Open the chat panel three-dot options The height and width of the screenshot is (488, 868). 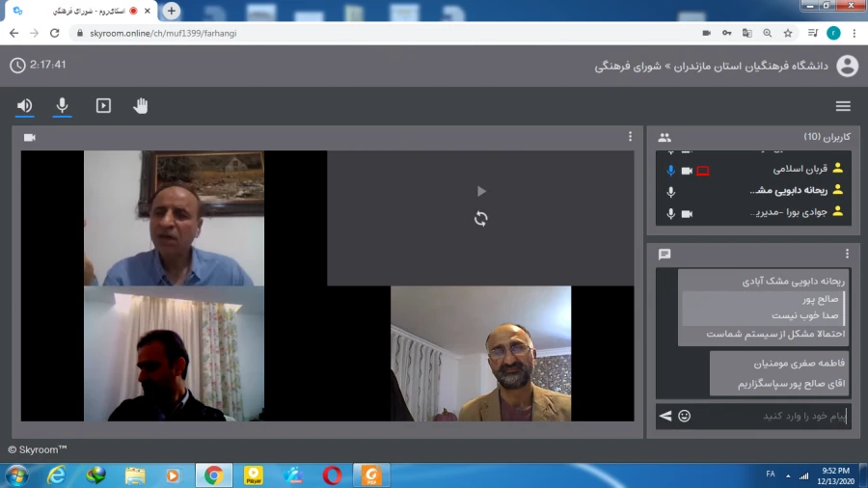pos(847,254)
